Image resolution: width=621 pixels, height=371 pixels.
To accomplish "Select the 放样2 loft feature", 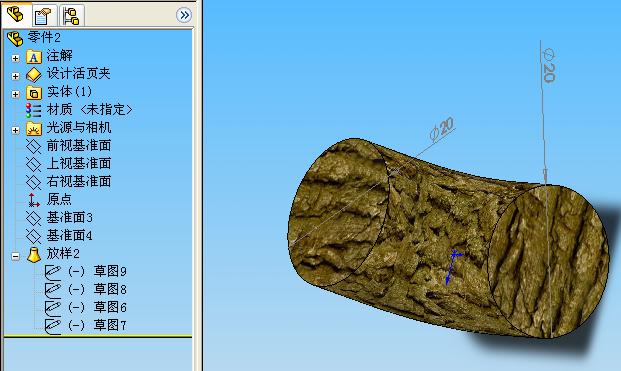I will click(x=63, y=253).
